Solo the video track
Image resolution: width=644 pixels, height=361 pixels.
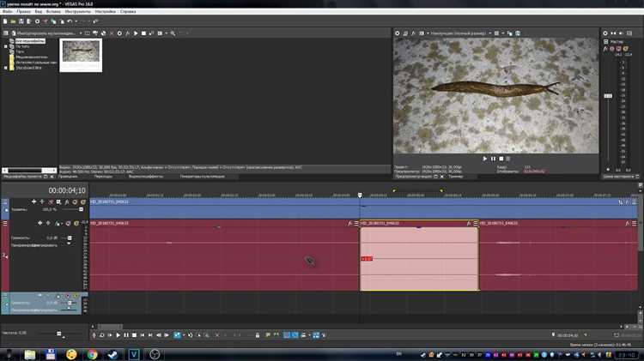83,202
